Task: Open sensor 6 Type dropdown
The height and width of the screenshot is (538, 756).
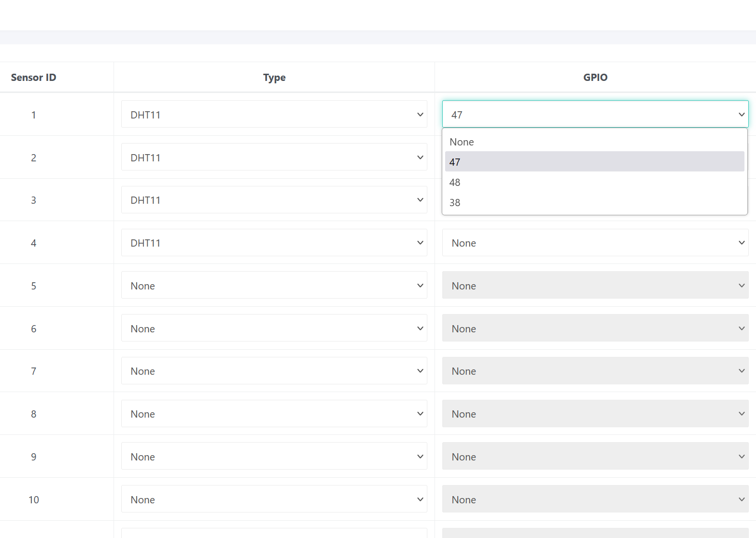Action: tap(274, 328)
